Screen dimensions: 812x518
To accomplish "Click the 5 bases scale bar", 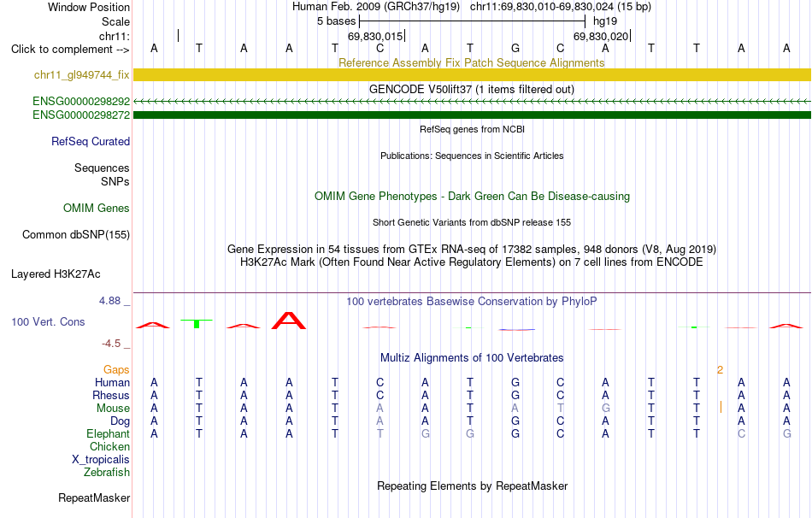I will [x=473, y=21].
